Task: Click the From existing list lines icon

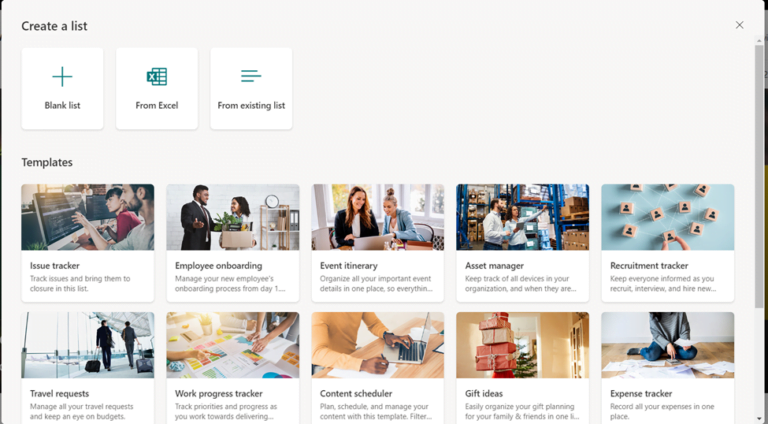Action: (x=251, y=76)
